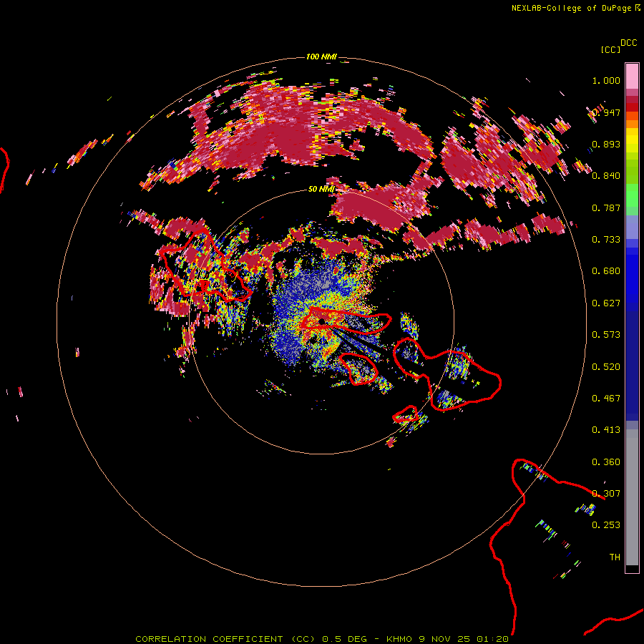Click the 50 NMI range ring label
Viewport: 644px width, 644px height.
click(321, 189)
